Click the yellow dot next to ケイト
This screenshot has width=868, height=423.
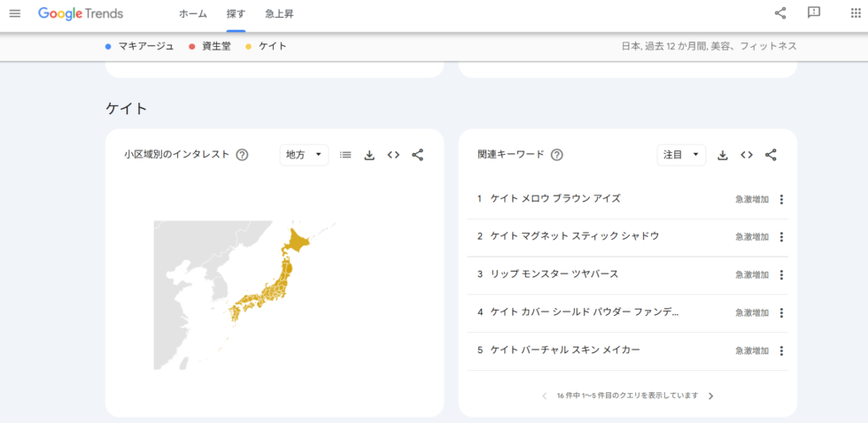point(248,47)
